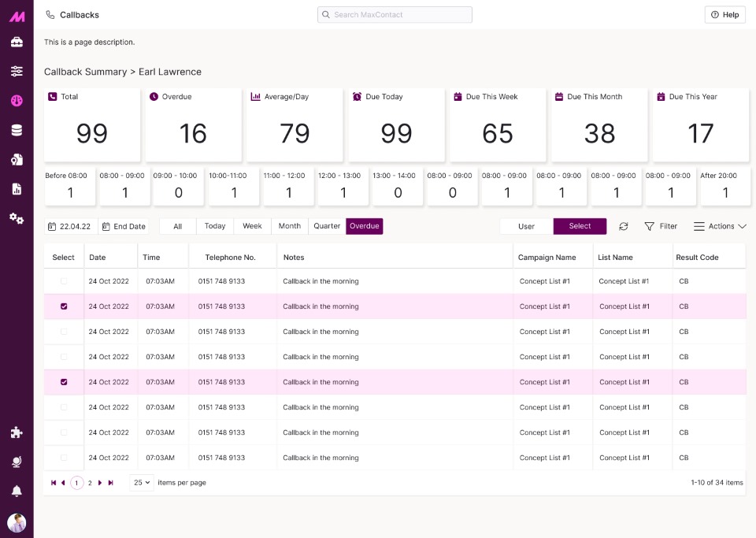The width and height of the screenshot is (756, 538).
Task: Click the MaxContact logo in sidebar
Action: [17, 17]
